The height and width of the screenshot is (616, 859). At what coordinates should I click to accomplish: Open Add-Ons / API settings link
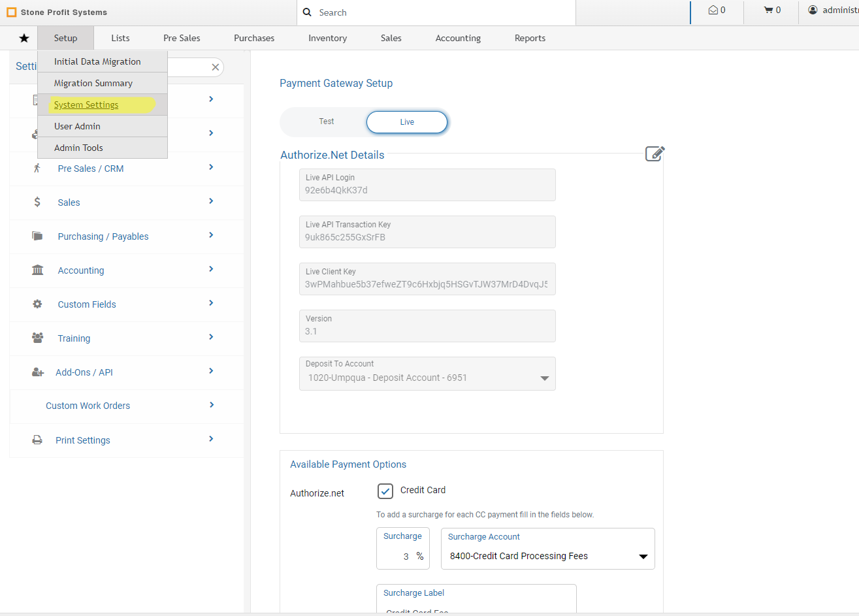84,372
